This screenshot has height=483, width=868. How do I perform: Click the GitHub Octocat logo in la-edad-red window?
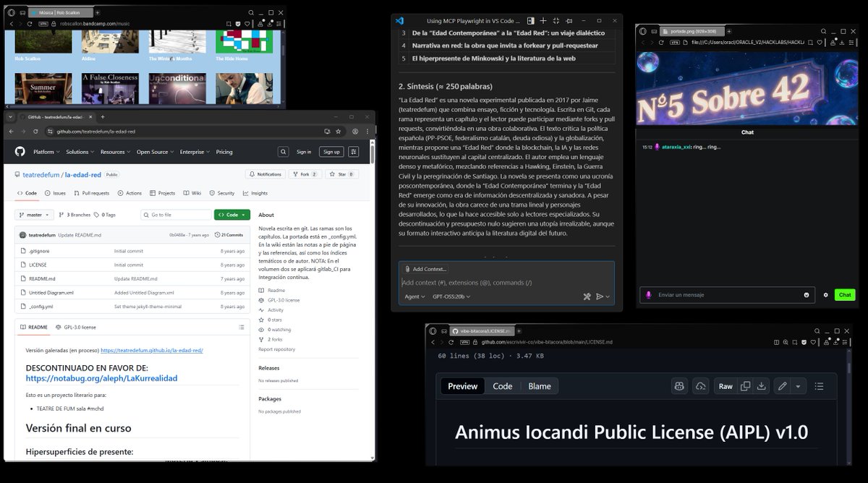click(x=20, y=152)
